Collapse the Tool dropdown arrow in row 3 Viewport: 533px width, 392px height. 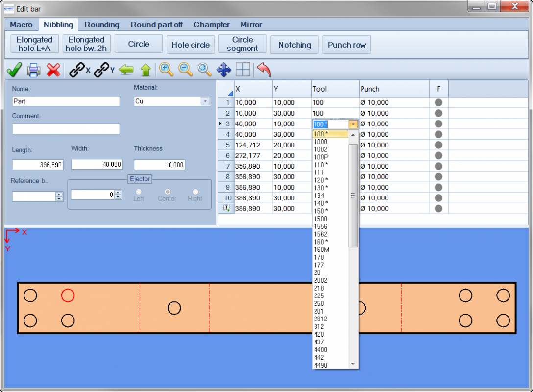pyautogui.click(x=353, y=124)
